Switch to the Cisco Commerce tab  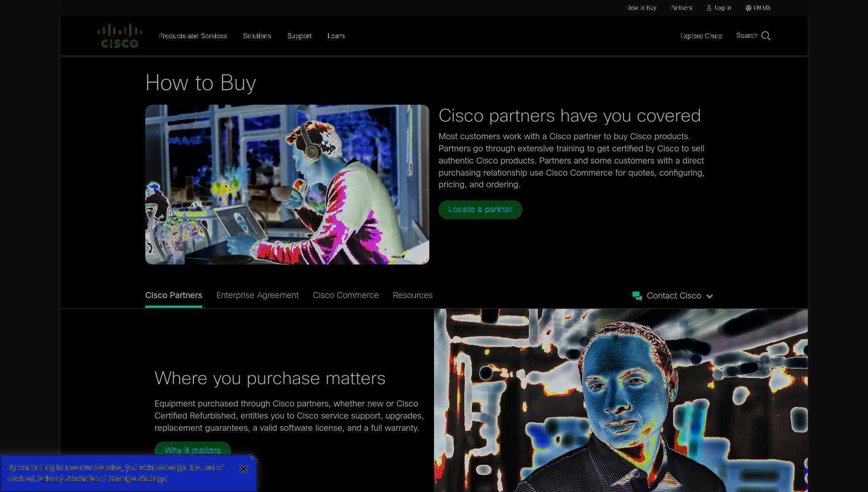(x=346, y=295)
